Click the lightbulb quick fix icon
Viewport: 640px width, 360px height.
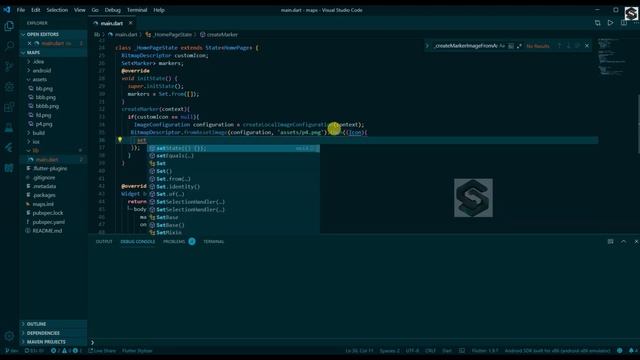pos(120,140)
